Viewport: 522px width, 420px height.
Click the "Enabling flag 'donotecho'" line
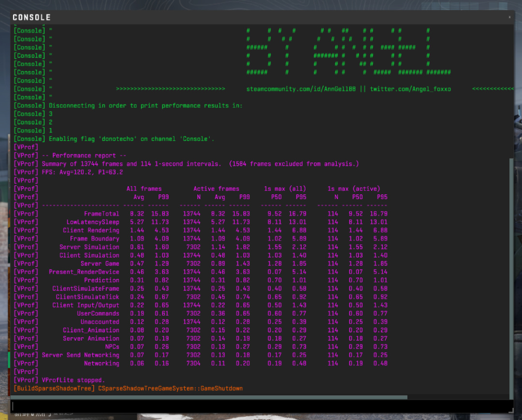(x=131, y=139)
